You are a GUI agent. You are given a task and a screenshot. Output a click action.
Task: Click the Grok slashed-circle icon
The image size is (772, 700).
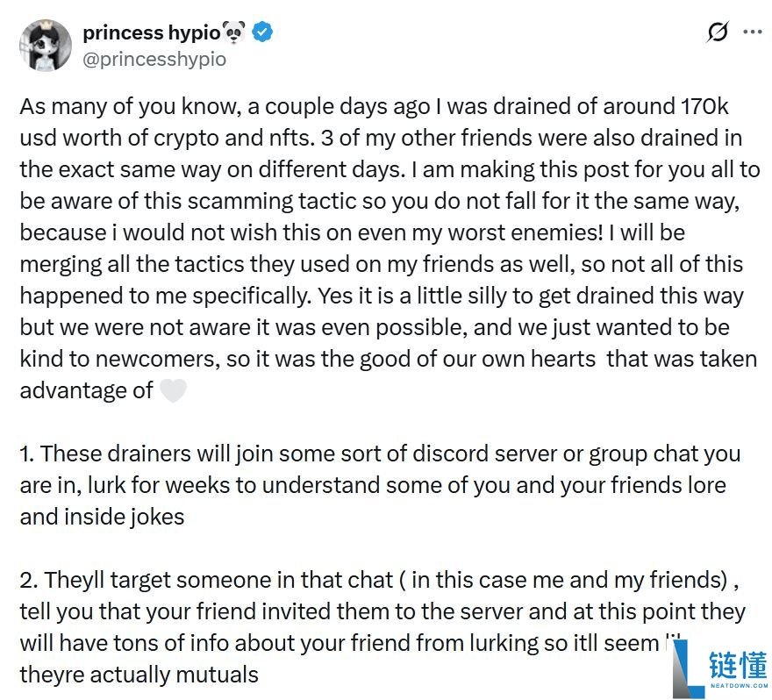pos(717,32)
